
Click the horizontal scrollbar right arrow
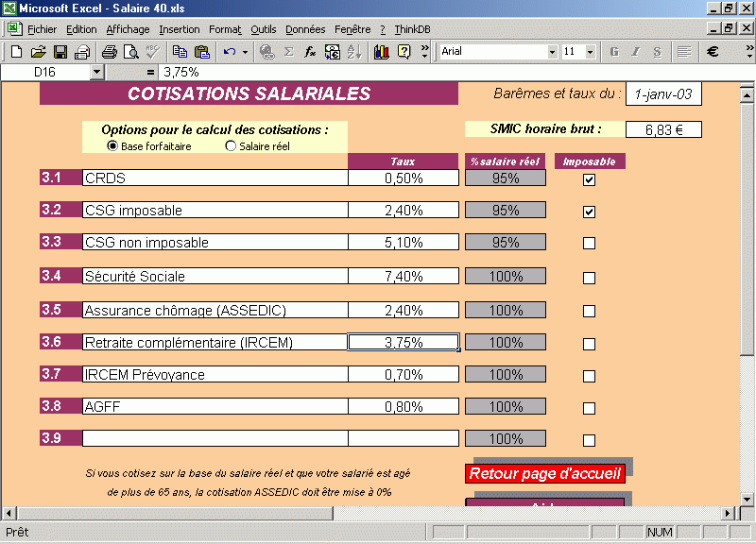(x=729, y=514)
